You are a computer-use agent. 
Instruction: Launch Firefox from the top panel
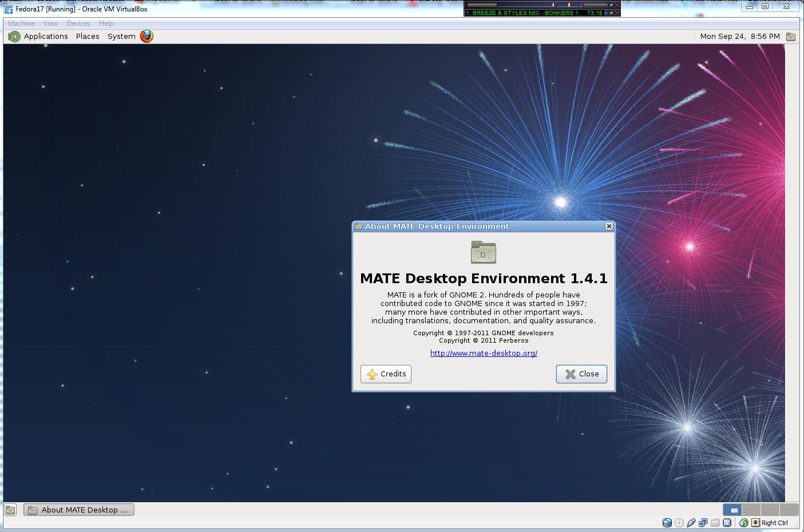[146, 36]
